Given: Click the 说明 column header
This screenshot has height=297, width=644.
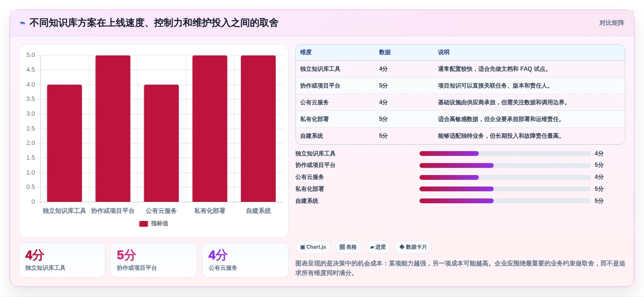Looking at the screenshot, I should point(444,53).
